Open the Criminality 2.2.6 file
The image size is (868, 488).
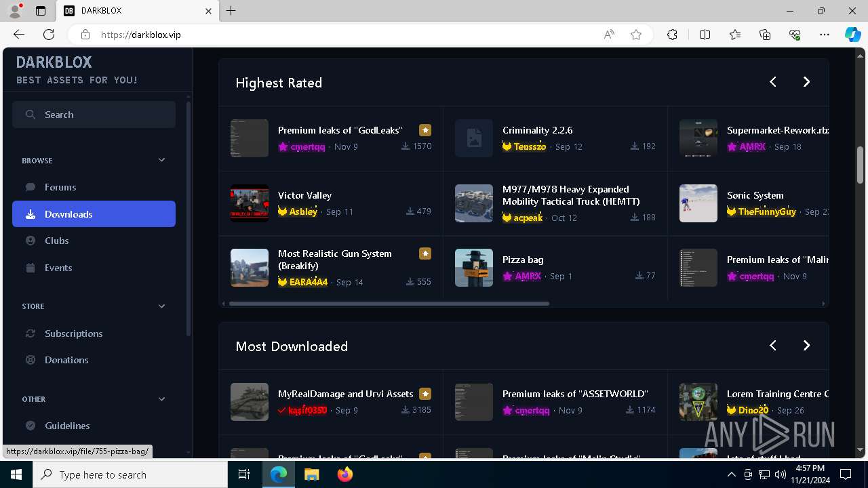[537, 130]
